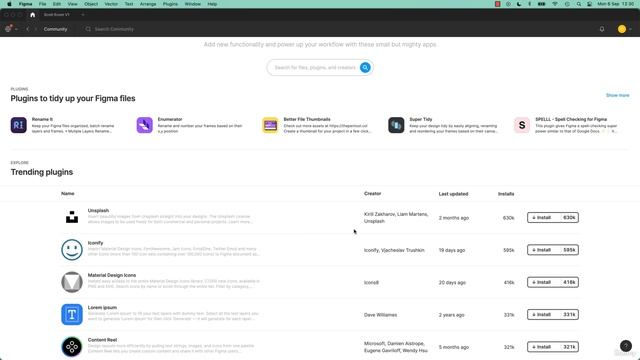Open the Unsplash plugin name
The image size is (640, 360).
pyautogui.click(x=98, y=210)
